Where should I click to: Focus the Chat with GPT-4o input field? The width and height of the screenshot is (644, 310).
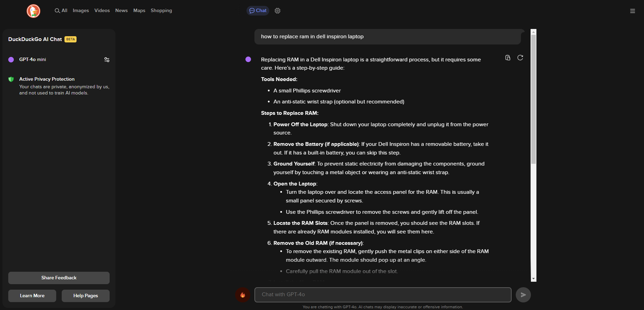pos(383,295)
